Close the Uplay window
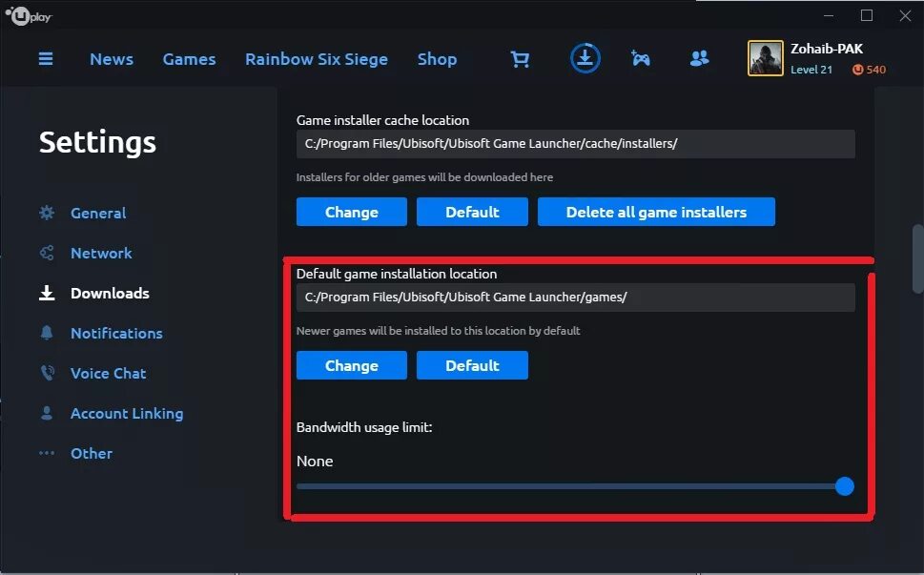This screenshot has height=575, width=924. 905,15
